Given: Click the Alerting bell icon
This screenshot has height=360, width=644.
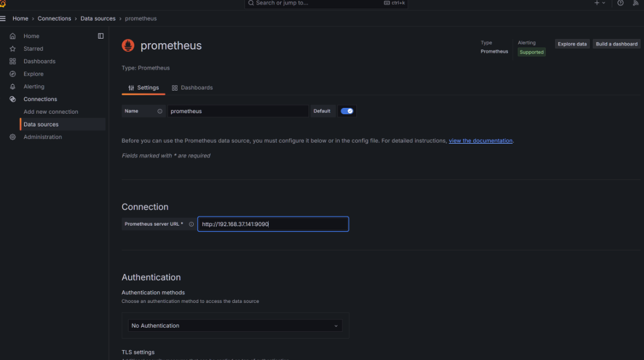Looking at the screenshot, I should click(x=13, y=87).
